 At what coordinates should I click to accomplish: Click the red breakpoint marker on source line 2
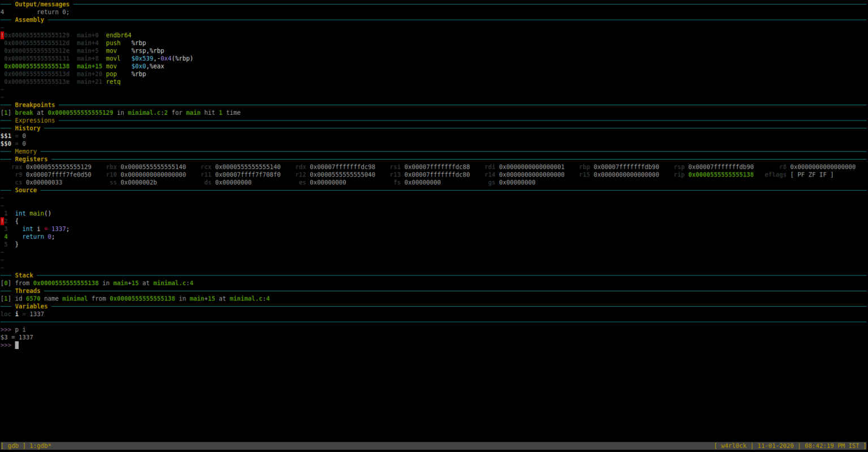tap(2, 221)
